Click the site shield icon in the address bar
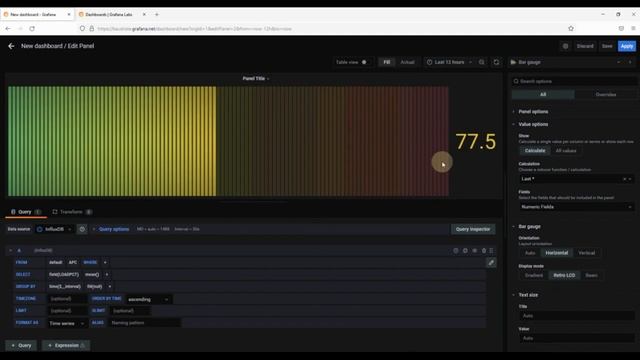 (x=82, y=29)
